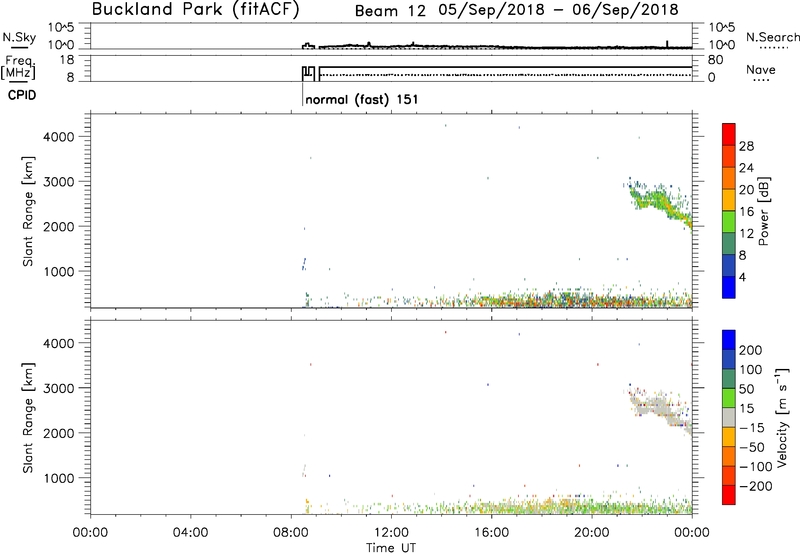This screenshot has width=800, height=554.
Task: Click the '4000' tick on power panel axis
Action: point(58,137)
